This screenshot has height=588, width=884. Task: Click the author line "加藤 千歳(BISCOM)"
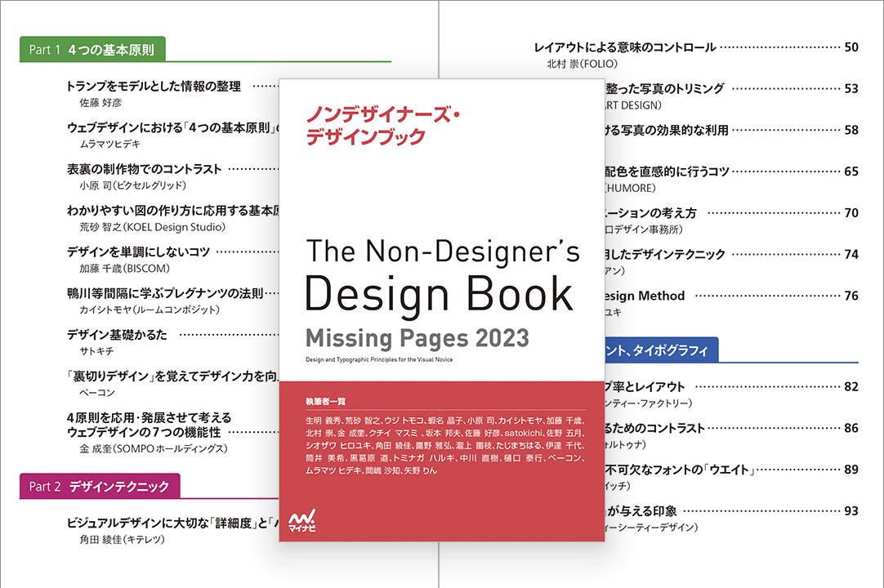click(124, 269)
